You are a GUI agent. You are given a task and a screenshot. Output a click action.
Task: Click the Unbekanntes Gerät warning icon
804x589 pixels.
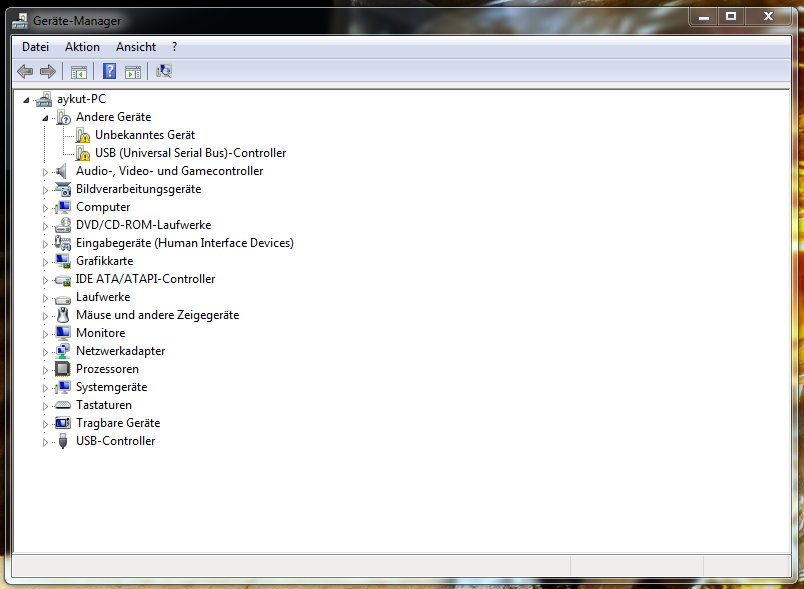click(x=82, y=135)
